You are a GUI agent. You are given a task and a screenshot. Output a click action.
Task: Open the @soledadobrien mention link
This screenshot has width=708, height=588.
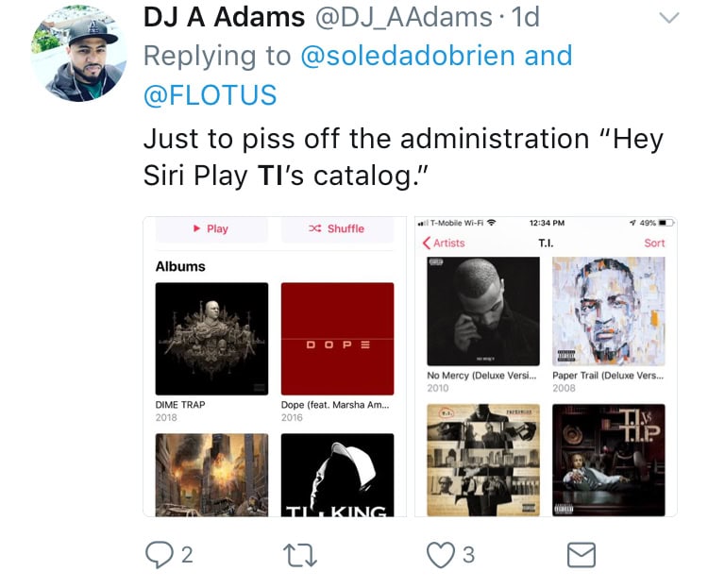click(407, 56)
